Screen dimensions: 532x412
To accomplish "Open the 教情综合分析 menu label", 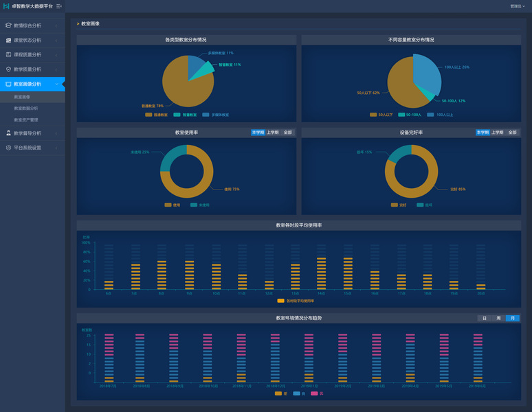I will [x=27, y=25].
